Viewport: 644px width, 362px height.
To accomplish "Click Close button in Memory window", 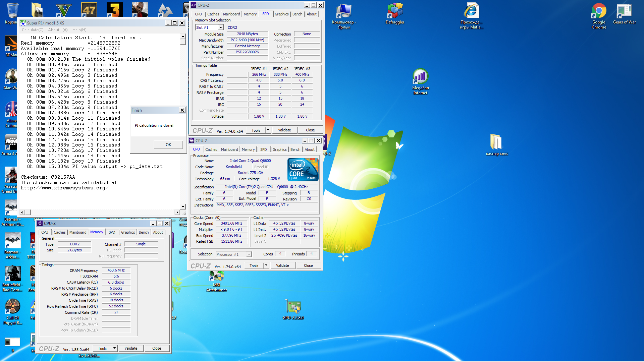I will pyautogui.click(x=157, y=348).
